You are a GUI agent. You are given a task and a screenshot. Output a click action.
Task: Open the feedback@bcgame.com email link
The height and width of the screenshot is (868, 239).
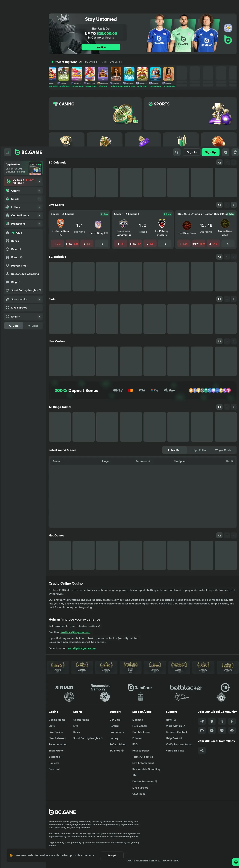pyautogui.click(x=75, y=632)
